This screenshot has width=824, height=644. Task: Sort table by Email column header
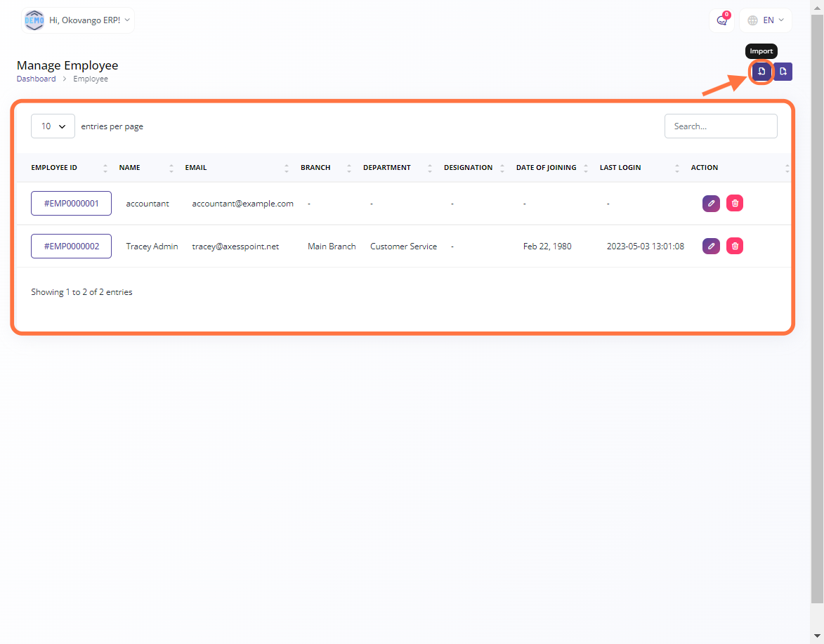pos(196,168)
